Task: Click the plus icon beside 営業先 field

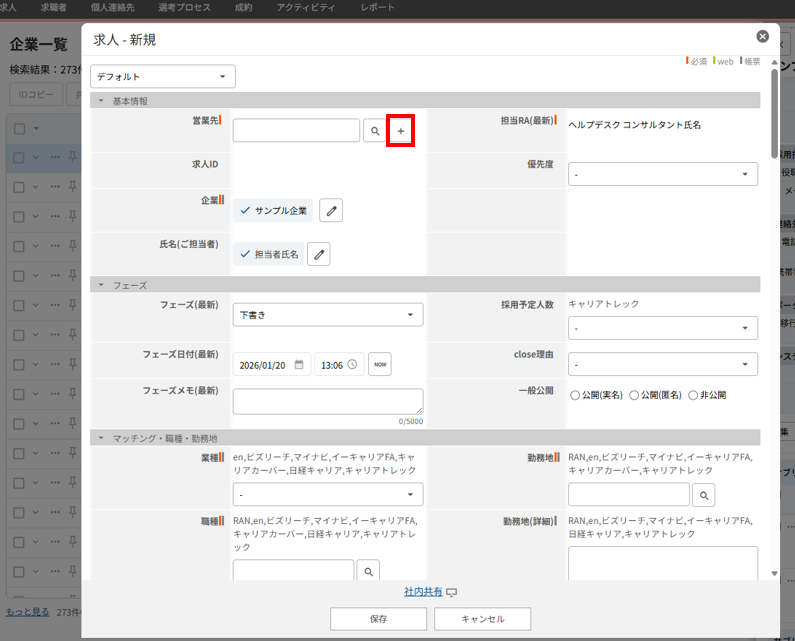Action: click(x=401, y=131)
